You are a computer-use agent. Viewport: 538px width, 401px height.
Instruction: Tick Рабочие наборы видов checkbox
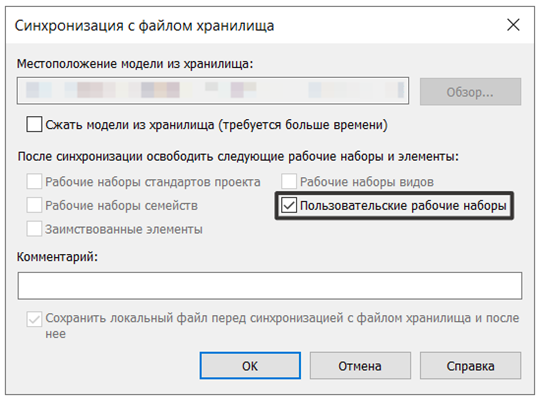(x=289, y=181)
